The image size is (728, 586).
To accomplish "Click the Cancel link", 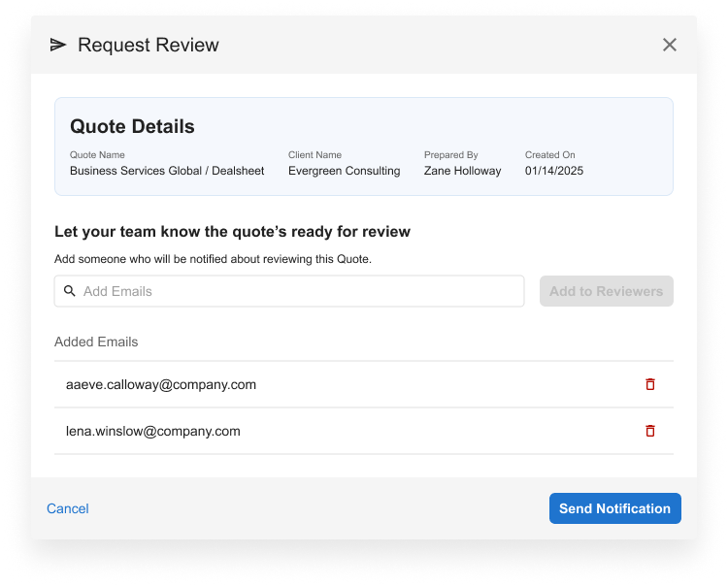I will click(x=68, y=508).
